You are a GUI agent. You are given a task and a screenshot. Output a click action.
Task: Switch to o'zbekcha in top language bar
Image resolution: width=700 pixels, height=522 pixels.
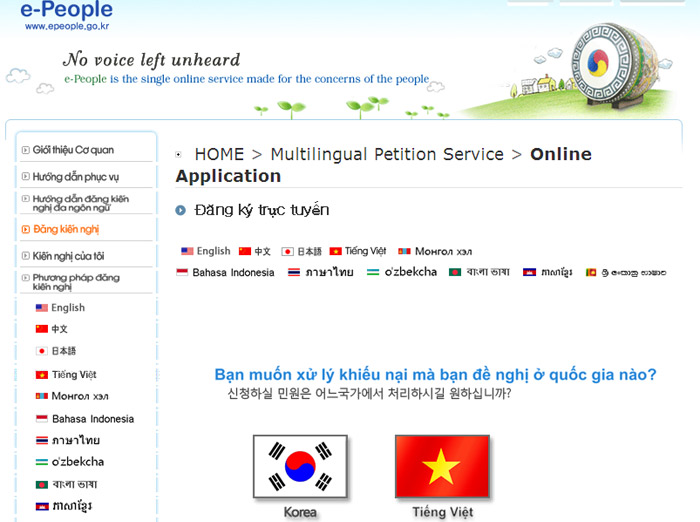(x=411, y=271)
